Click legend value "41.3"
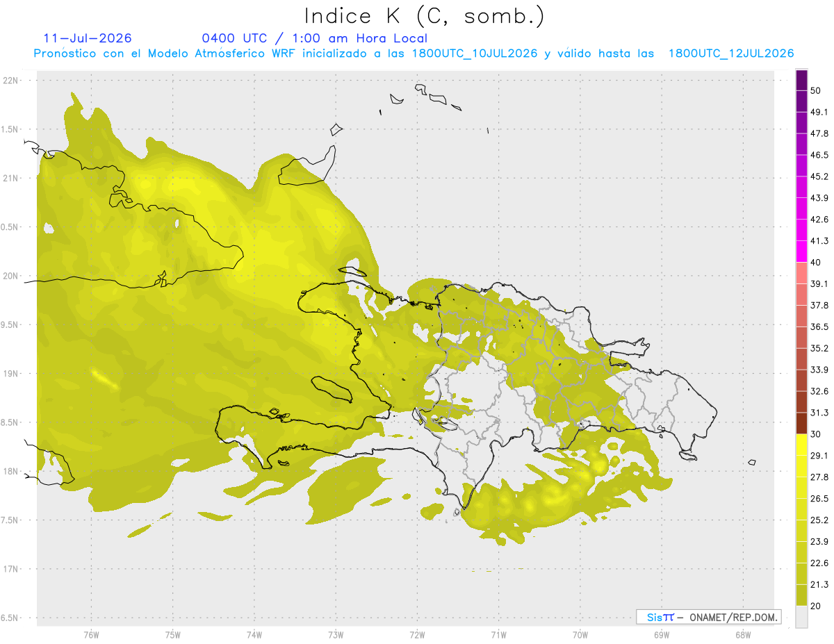Image resolution: width=834 pixels, height=644 pixels. tap(819, 241)
